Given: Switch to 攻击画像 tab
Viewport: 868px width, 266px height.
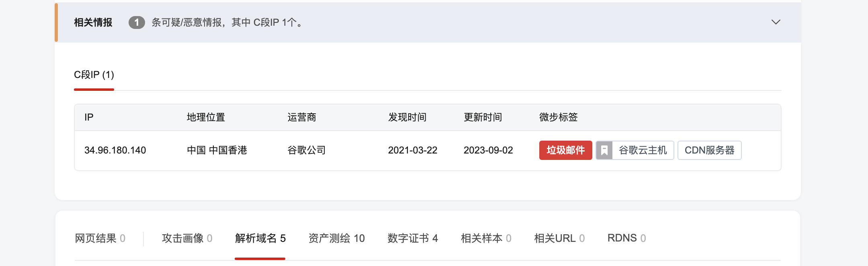Looking at the screenshot, I should coord(187,238).
